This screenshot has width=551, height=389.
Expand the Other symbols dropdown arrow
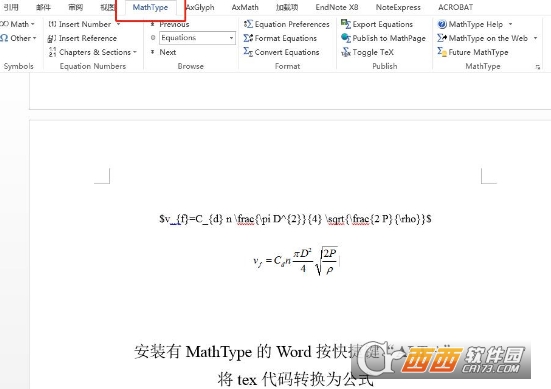pos(34,38)
